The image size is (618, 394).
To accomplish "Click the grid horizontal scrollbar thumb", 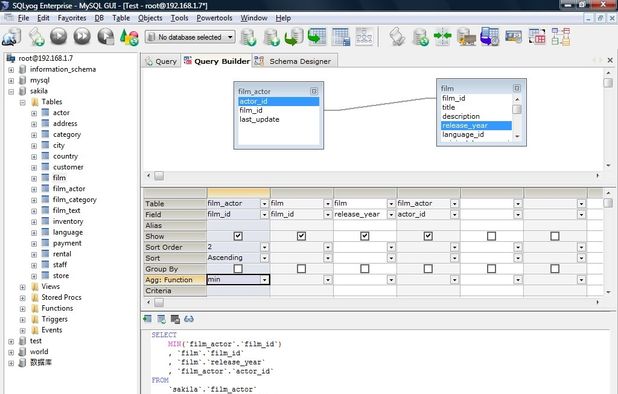I will tap(159, 303).
